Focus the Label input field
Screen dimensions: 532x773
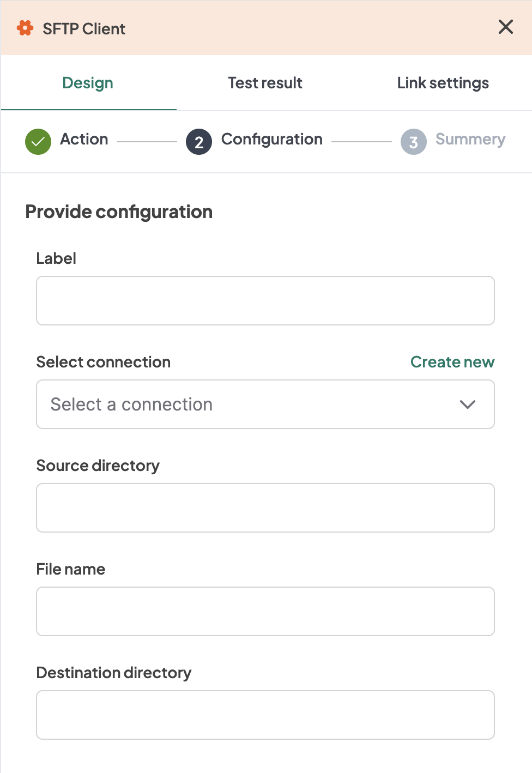coord(265,301)
